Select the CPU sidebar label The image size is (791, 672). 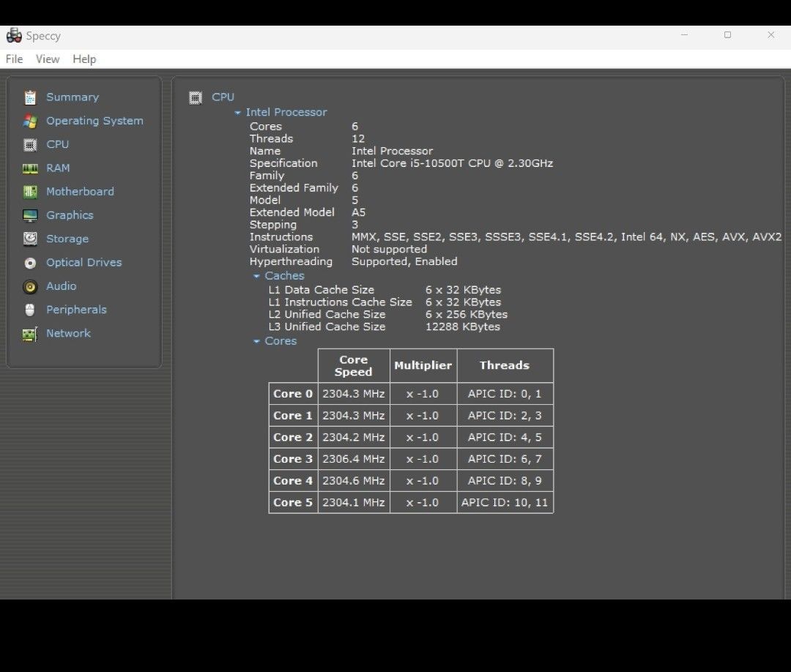(x=58, y=144)
